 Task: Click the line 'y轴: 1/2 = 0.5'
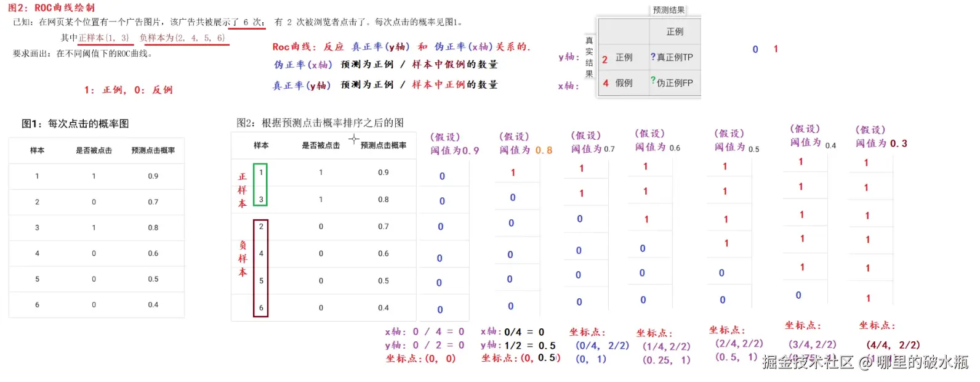tap(518, 346)
